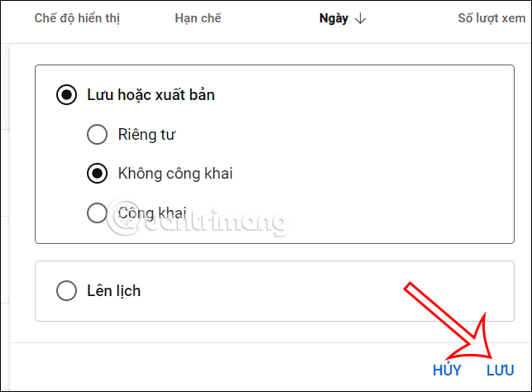532x392 pixels.
Task: Click the quantrimang watermark logo
Action: pyautogui.click(x=199, y=218)
